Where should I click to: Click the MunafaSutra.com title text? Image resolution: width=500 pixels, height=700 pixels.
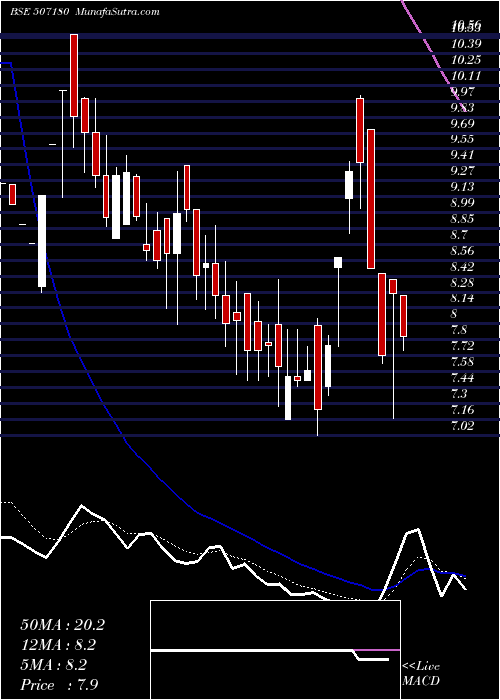pos(117,12)
